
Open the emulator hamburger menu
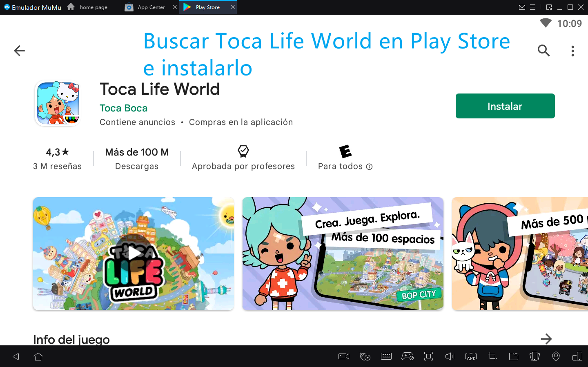[x=533, y=7]
